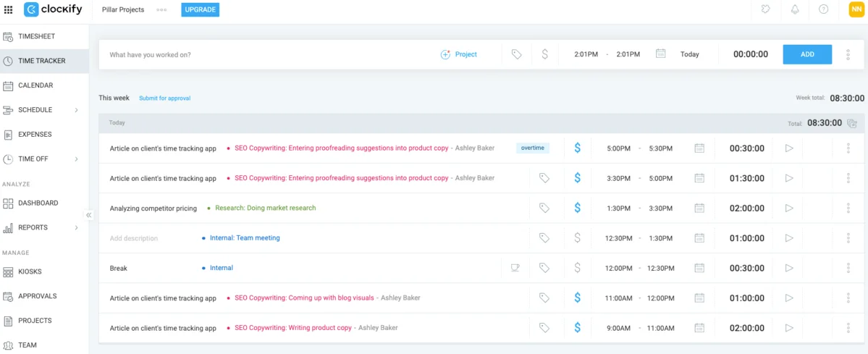Open the date picker for the Break entry
The image size is (868, 354).
699,268
